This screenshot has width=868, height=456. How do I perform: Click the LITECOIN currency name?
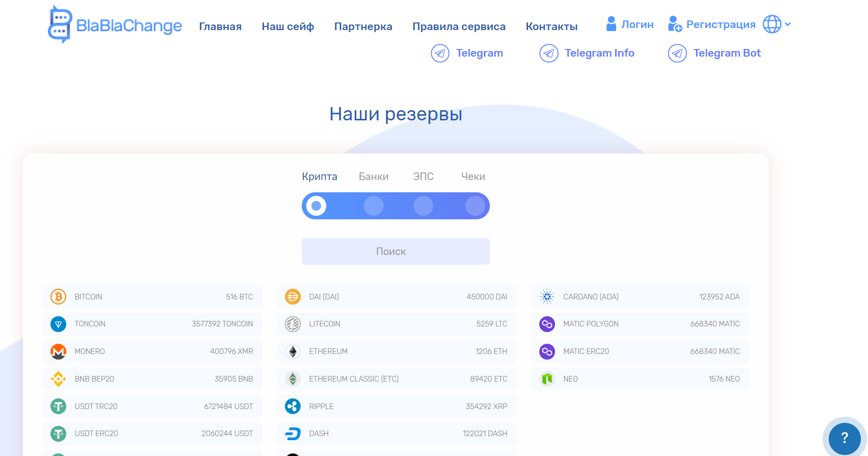coord(325,324)
